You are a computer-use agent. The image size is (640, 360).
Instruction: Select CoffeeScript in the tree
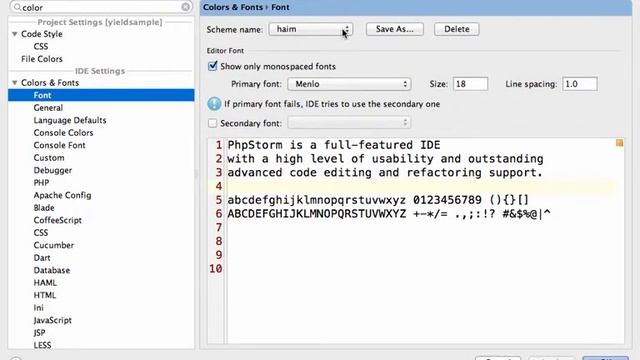pos(58,220)
